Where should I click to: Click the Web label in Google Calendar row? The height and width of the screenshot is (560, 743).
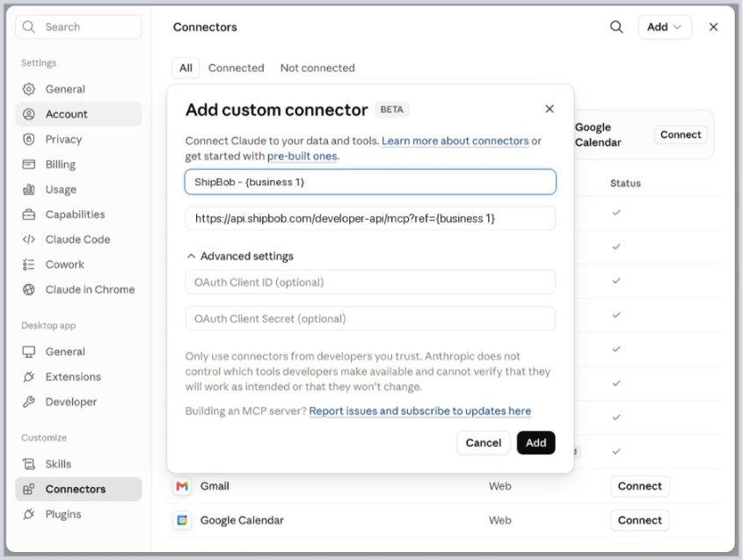click(x=500, y=520)
